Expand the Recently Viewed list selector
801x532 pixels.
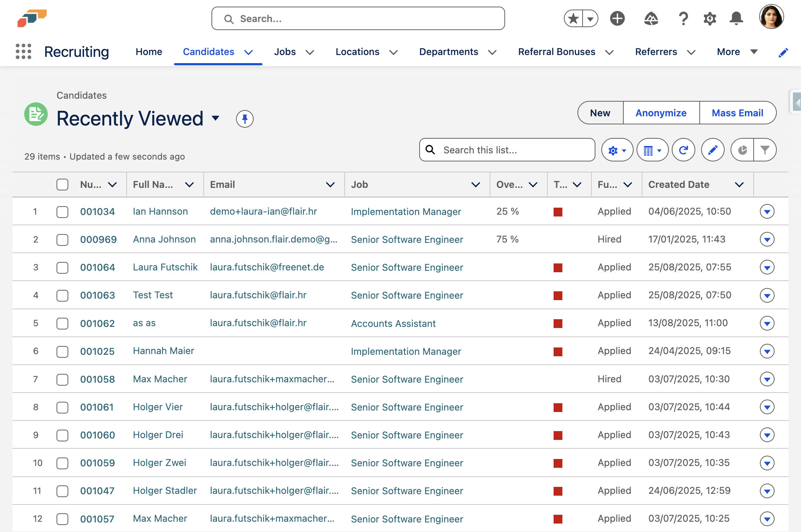215,118
